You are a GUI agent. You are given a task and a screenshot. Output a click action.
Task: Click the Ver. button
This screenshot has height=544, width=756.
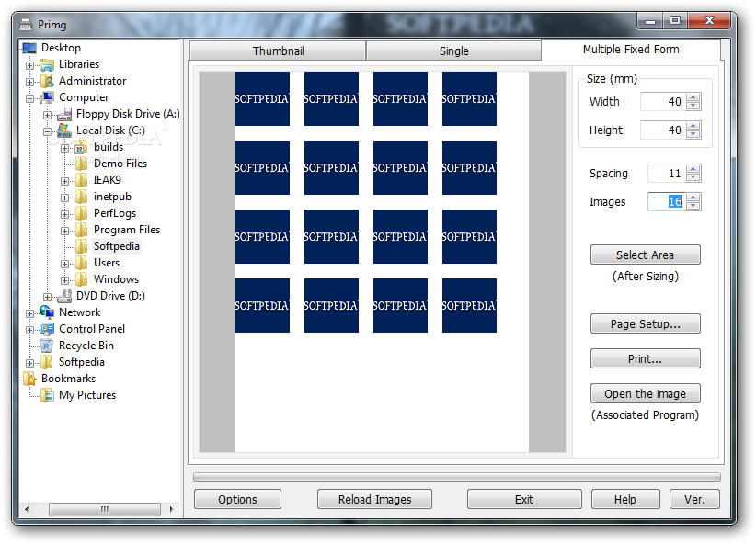(x=694, y=499)
